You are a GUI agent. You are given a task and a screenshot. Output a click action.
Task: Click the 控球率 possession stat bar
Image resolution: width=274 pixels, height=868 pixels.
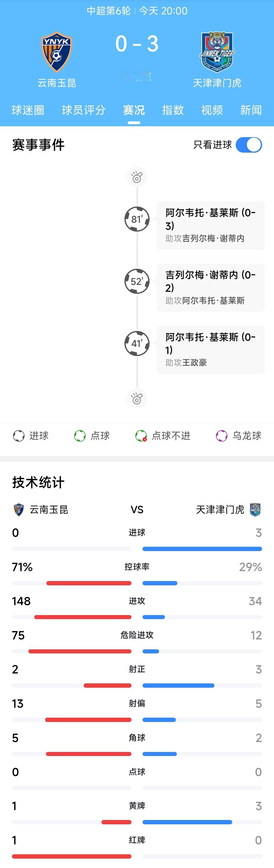tap(137, 573)
